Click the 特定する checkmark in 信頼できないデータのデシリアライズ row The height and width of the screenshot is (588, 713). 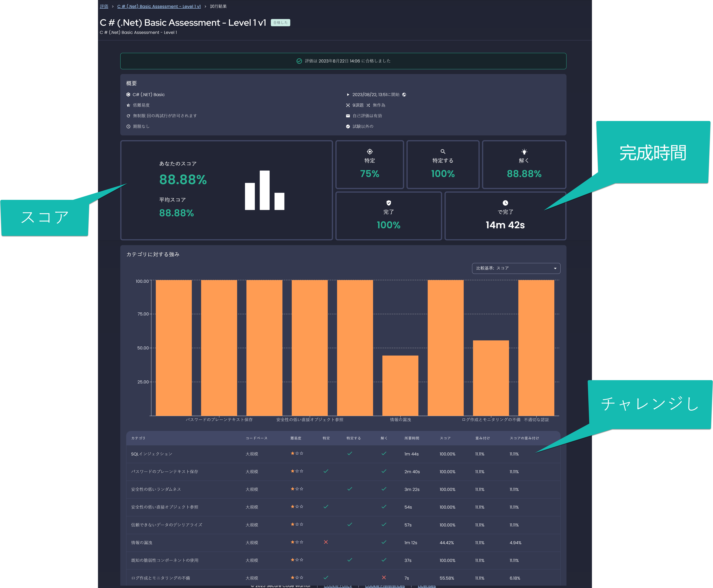click(350, 524)
